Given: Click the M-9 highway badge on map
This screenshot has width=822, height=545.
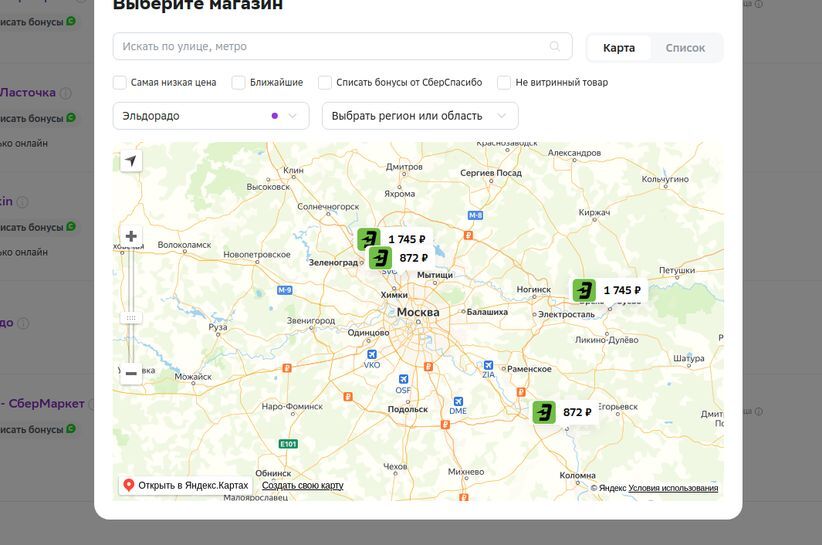Looking at the screenshot, I should [x=284, y=290].
